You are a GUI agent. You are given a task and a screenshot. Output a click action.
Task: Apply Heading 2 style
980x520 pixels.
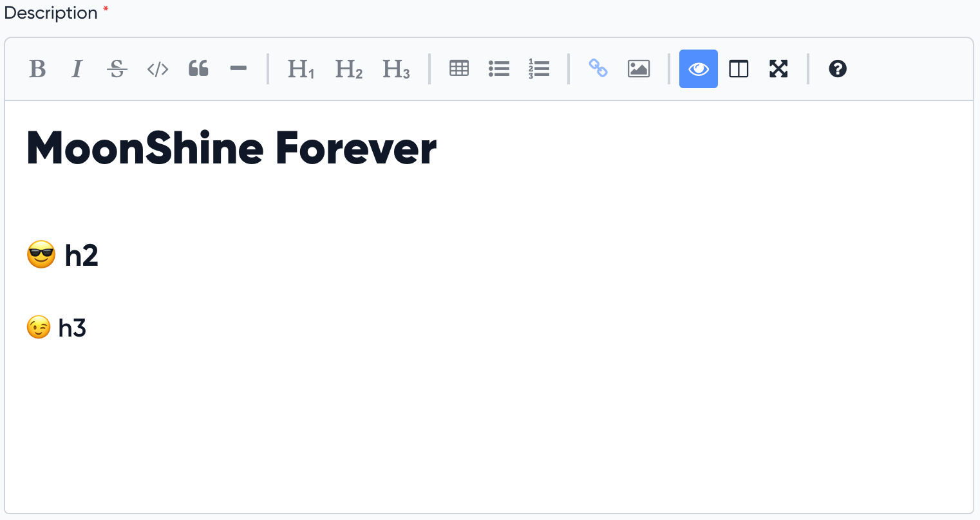348,69
